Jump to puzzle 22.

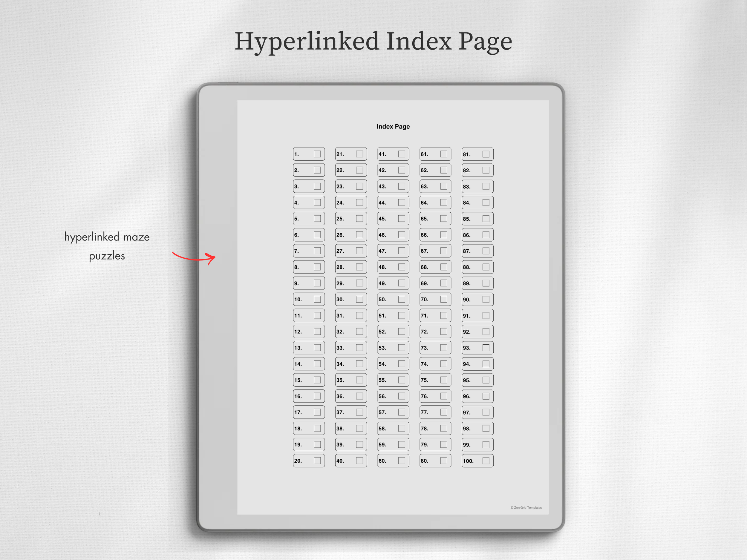point(351,170)
